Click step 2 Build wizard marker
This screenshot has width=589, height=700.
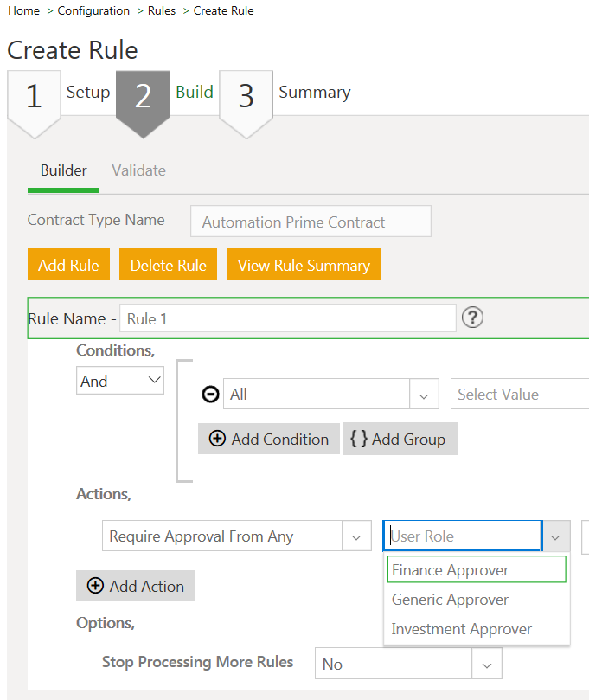[143, 97]
